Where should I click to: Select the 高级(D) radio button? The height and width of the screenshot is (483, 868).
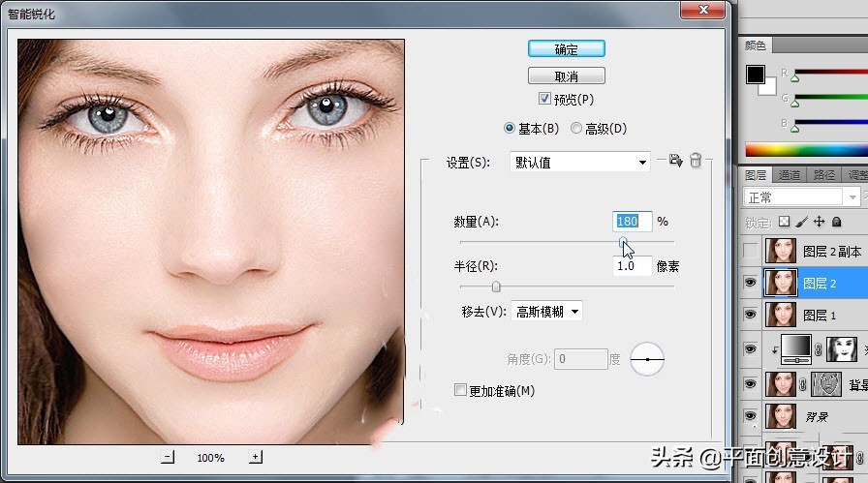pyautogui.click(x=576, y=129)
